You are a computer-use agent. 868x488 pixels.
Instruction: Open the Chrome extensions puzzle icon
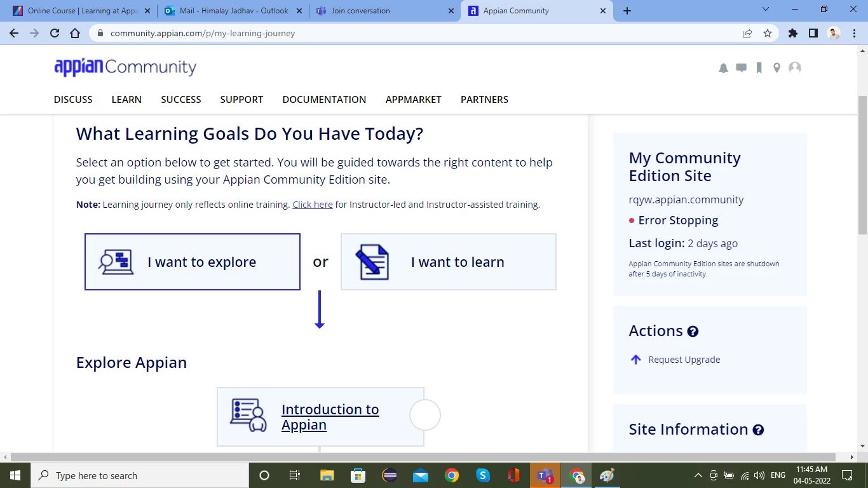point(793,33)
